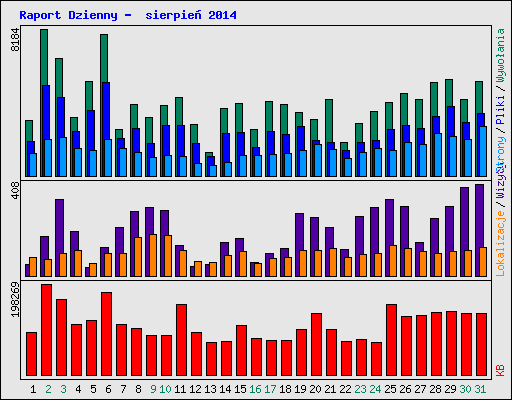Image resolution: width=512 pixels, height=400 pixels.
Task: Click the green day 31 axis label
Action: [480, 389]
